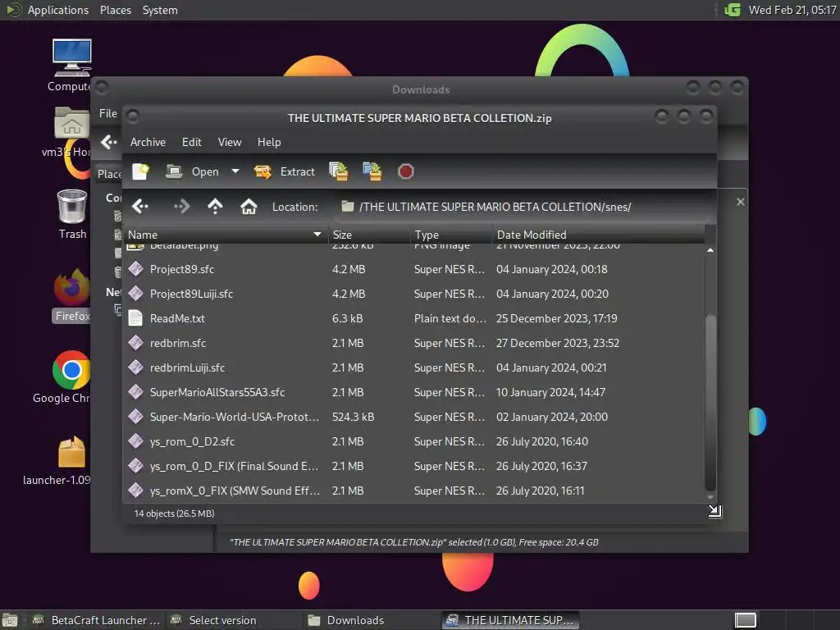
Task: Open the Edit menu
Action: 191,142
